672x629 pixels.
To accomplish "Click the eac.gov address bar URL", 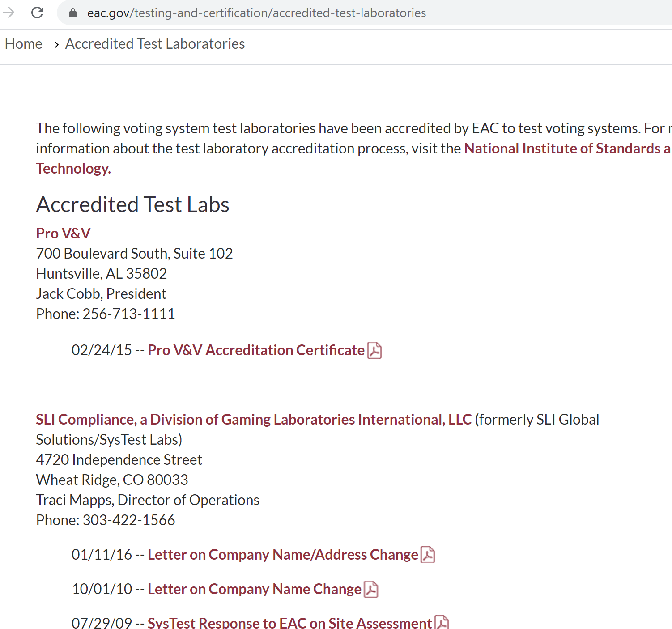I will click(x=256, y=13).
